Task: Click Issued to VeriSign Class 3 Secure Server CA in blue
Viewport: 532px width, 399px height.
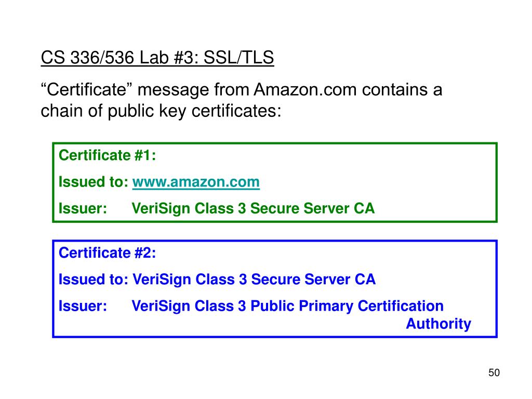Action: coord(254,280)
